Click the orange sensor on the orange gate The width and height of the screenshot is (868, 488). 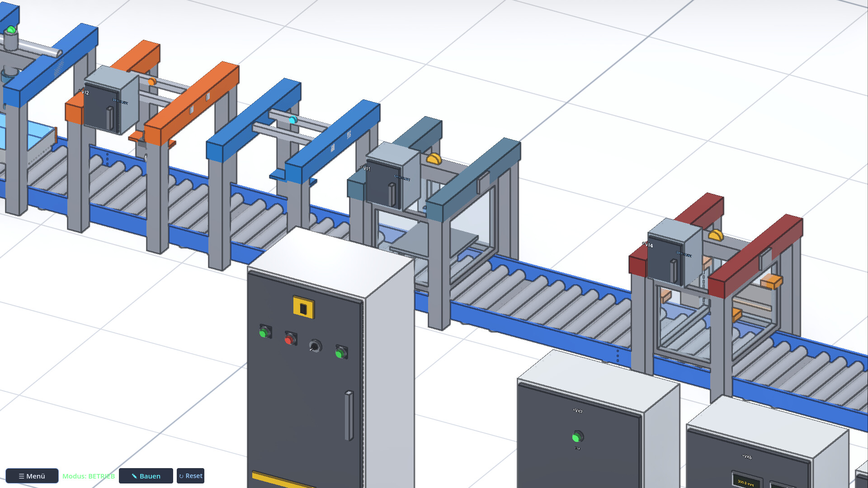point(152,82)
